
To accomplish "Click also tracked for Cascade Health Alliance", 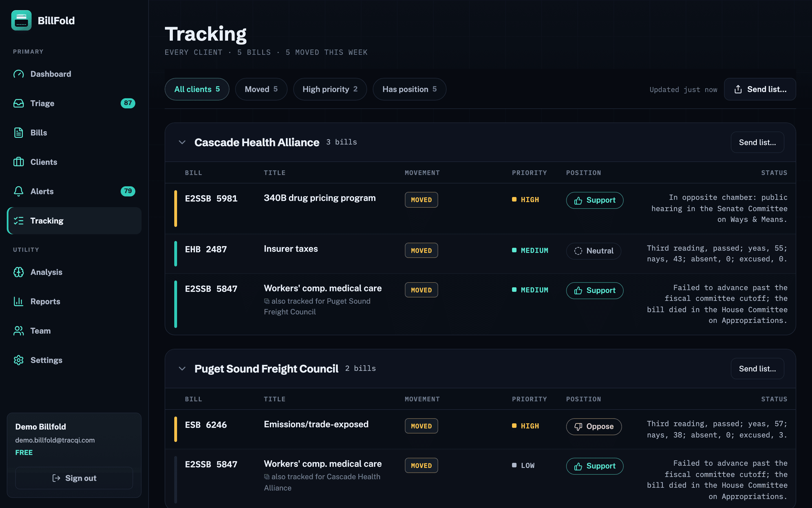I will click(322, 482).
